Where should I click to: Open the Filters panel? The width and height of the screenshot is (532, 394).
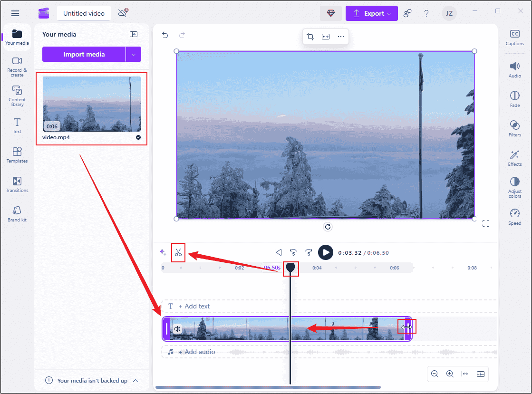tap(515, 128)
